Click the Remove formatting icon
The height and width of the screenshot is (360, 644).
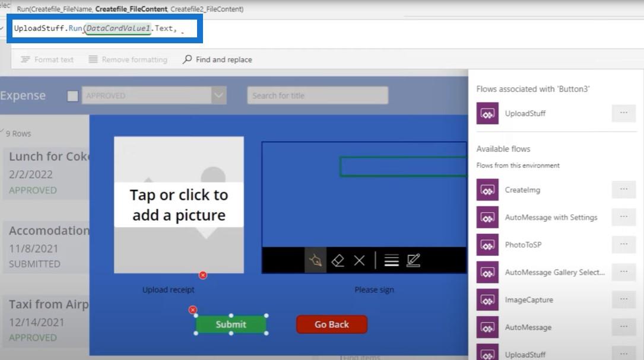[93, 59]
